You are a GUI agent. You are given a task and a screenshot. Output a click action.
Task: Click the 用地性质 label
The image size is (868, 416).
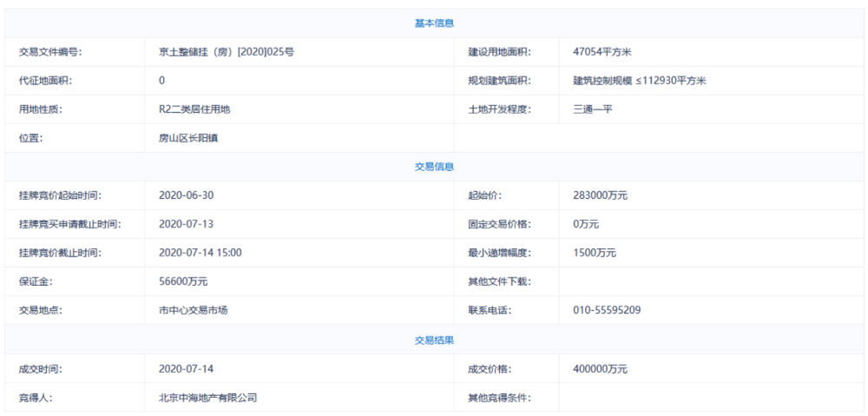pos(41,109)
